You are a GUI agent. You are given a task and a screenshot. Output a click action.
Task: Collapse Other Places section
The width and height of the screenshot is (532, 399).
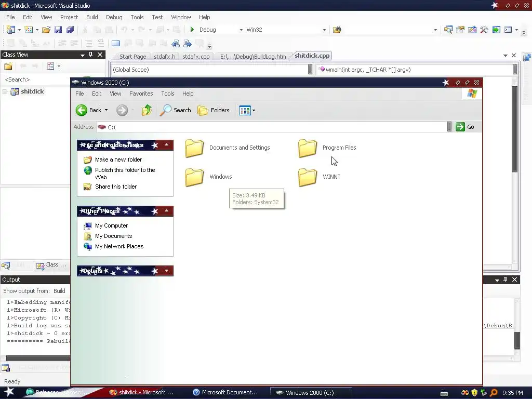tap(167, 211)
